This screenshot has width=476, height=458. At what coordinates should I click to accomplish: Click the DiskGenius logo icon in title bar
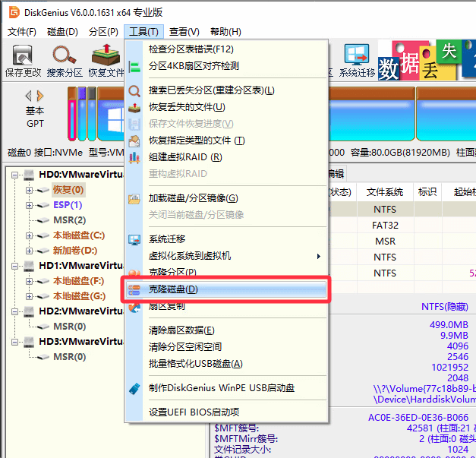point(14,12)
